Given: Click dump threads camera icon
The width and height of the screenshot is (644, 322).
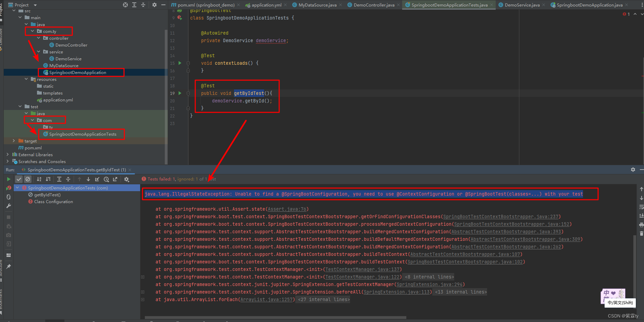Looking at the screenshot, I should point(9,235).
